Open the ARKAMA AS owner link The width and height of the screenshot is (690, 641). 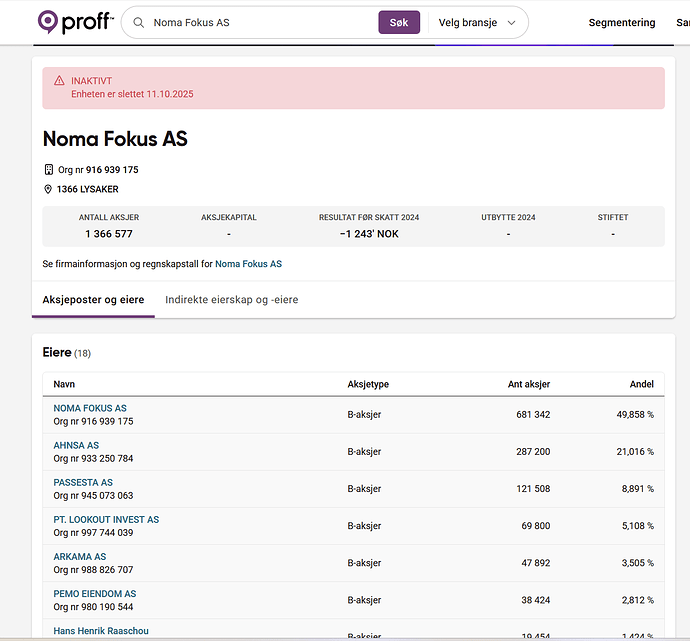tap(80, 556)
